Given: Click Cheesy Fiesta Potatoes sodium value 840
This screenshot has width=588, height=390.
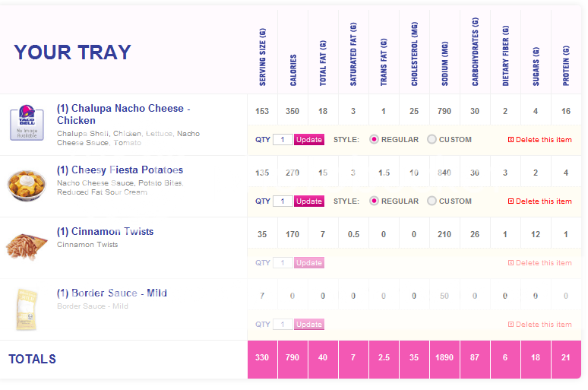Looking at the screenshot, I should pos(444,173).
